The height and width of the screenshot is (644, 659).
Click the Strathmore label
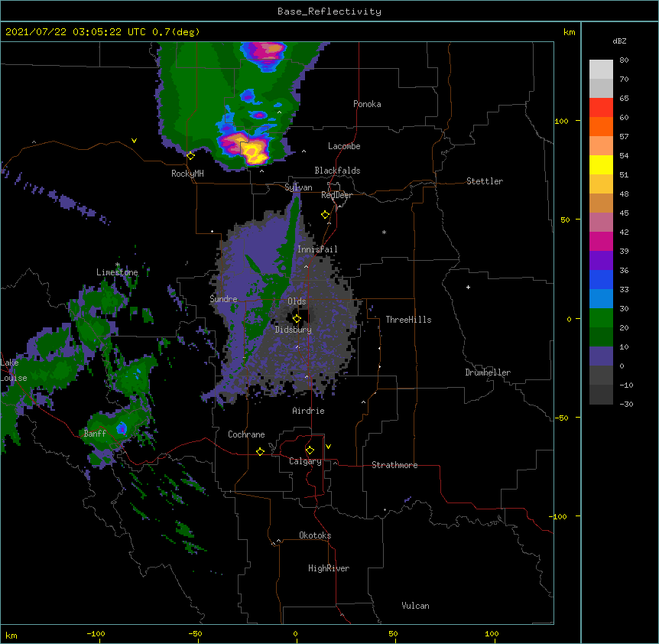click(x=394, y=465)
